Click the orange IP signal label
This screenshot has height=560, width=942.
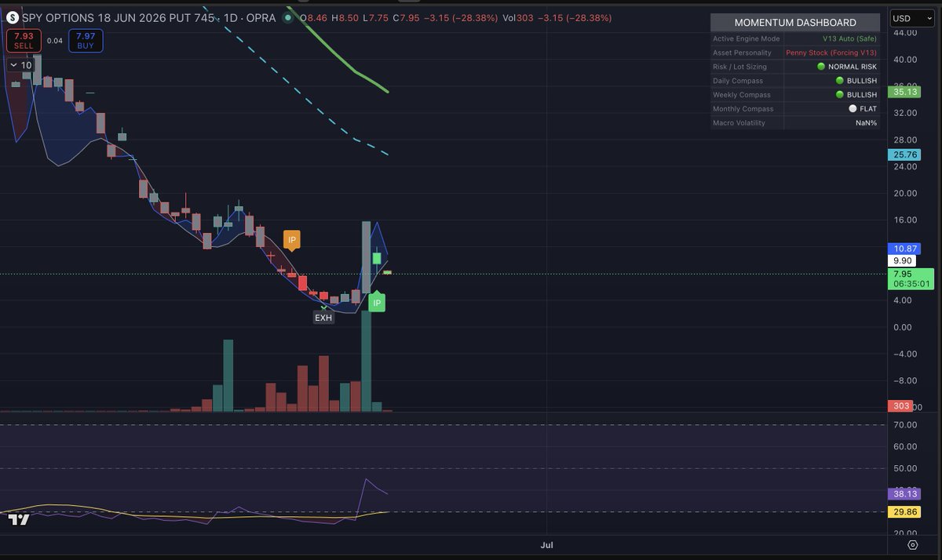tap(292, 240)
